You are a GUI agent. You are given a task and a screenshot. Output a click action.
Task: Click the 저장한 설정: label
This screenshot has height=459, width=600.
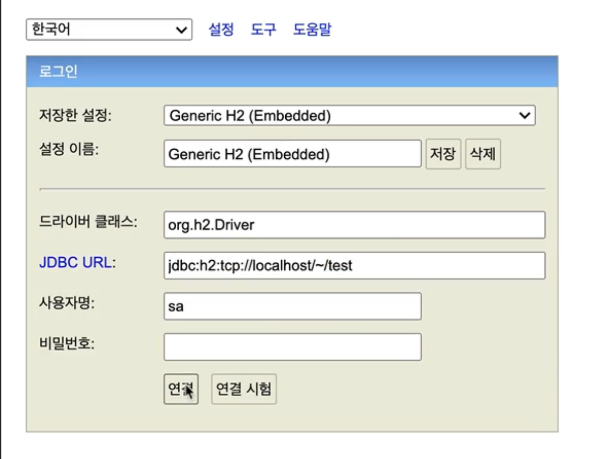click(75, 115)
